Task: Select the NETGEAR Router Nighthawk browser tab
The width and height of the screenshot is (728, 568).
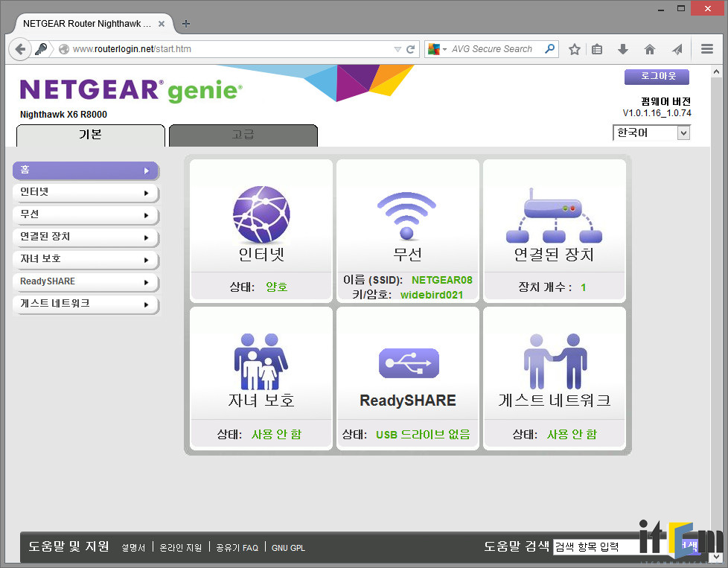Action: tap(95, 24)
